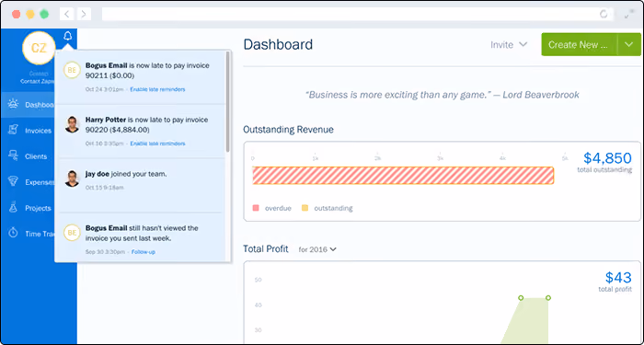644x345 pixels.
Task: Click the Lord Beaverbrook quote text
Action: click(x=443, y=95)
